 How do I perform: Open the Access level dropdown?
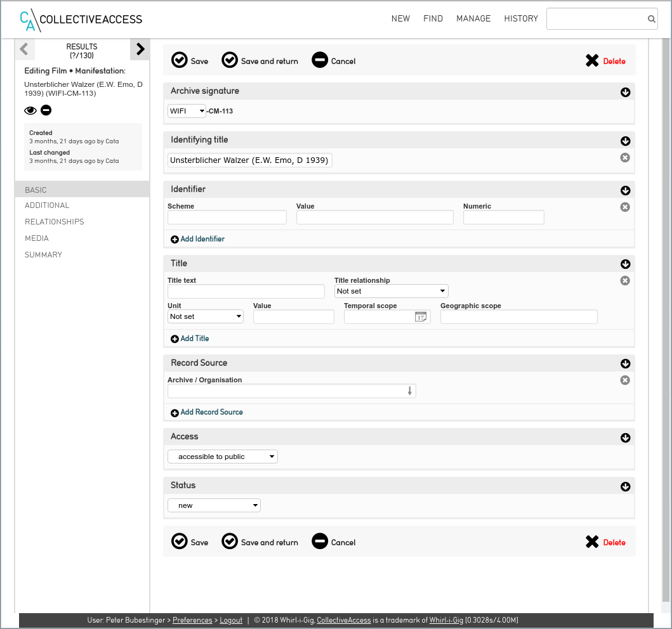coord(222,457)
